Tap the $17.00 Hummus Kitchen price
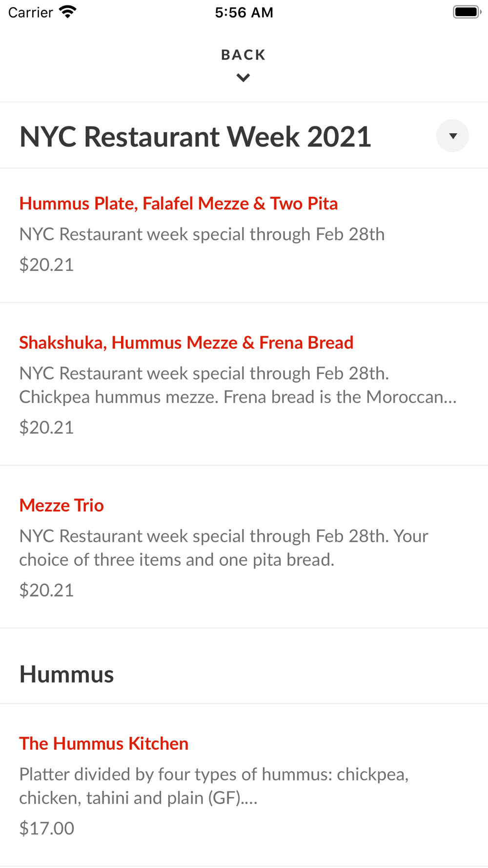488x868 pixels. (x=47, y=828)
